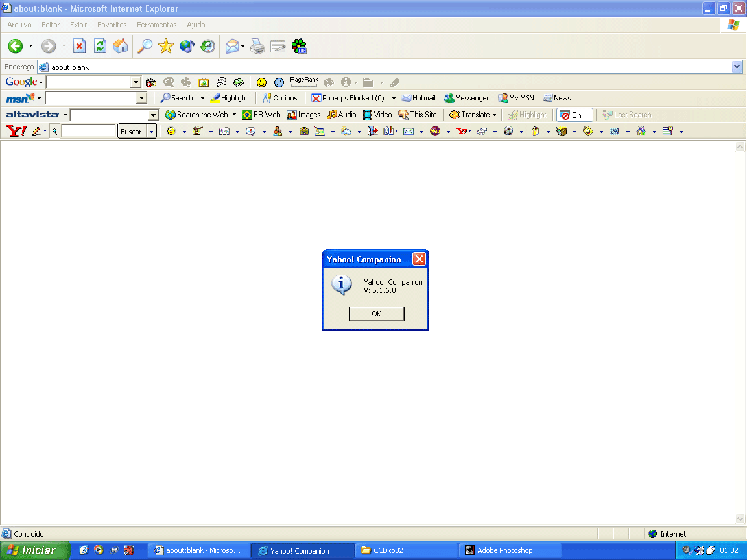Switch to Adobe Photoshop taskbar button
Screen dimensions: 747x560
(x=511, y=550)
